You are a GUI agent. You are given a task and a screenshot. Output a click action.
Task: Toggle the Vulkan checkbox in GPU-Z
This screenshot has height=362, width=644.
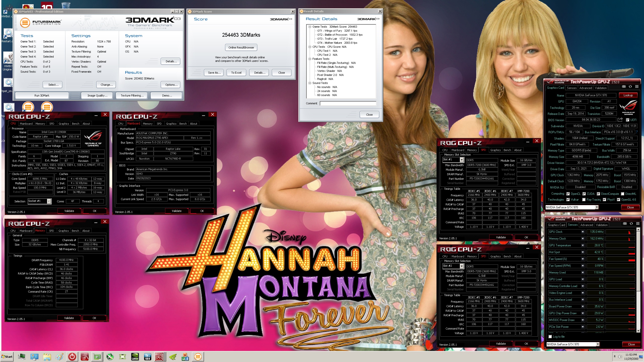(568, 200)
